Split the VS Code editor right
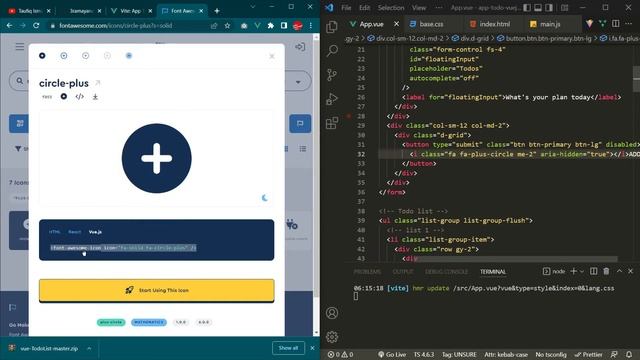Image resolution: width=640 pixels, height=360 pixels. 616,24
